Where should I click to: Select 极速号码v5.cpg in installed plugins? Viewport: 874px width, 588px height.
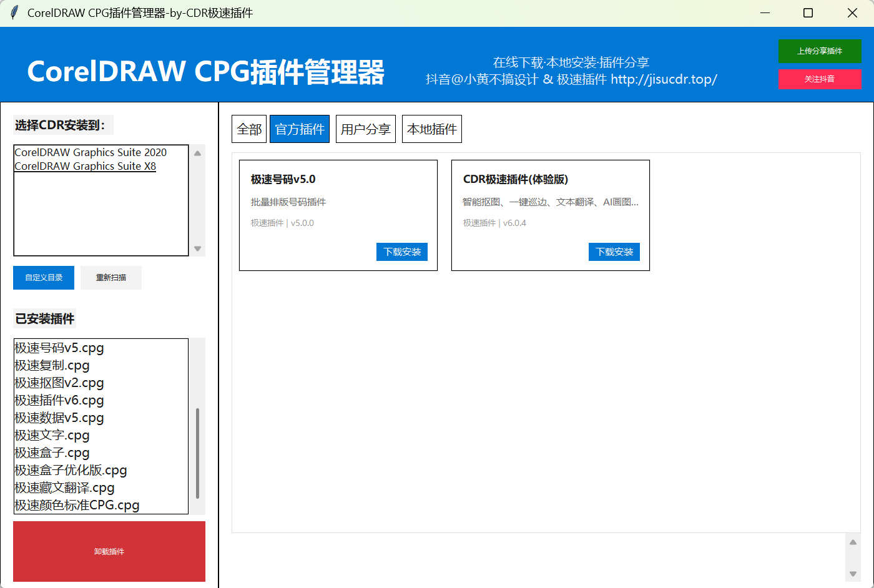pyautogui.click(x=59, y=348)
